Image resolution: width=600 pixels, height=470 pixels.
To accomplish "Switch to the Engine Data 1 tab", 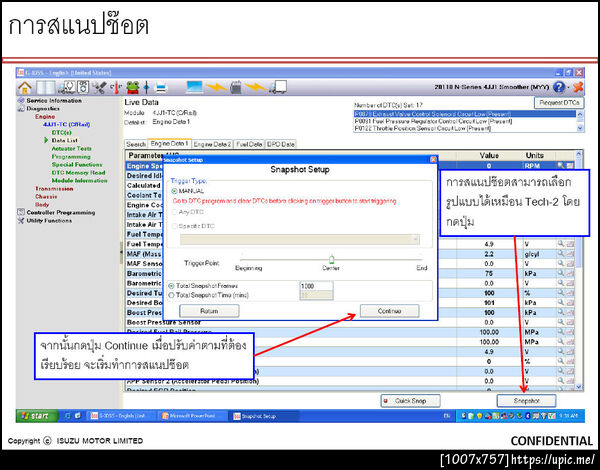I will (x=170, y=144).
